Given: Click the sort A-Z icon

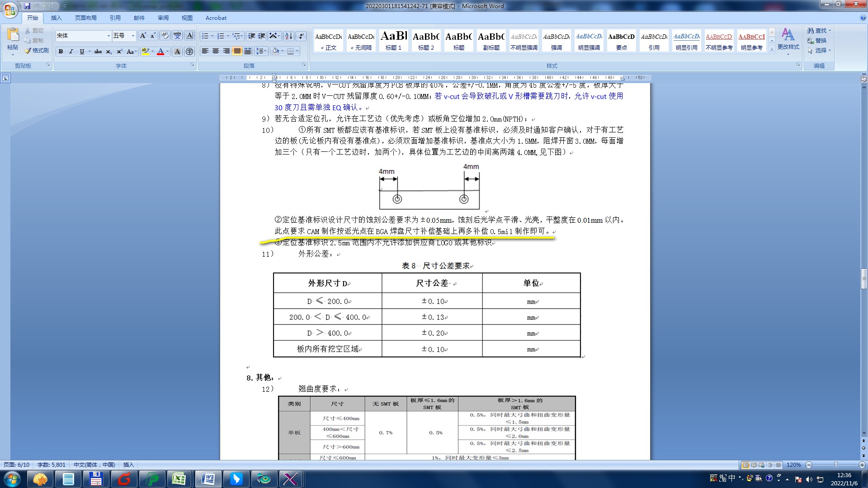Looking at the screenshot, I should click(x=288, y=36).
